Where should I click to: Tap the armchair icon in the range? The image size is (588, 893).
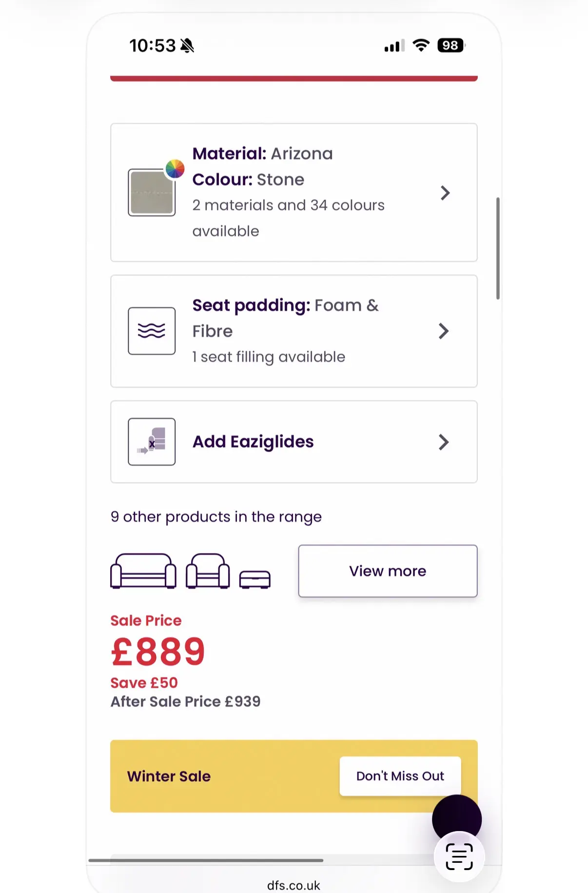point(208,571)
